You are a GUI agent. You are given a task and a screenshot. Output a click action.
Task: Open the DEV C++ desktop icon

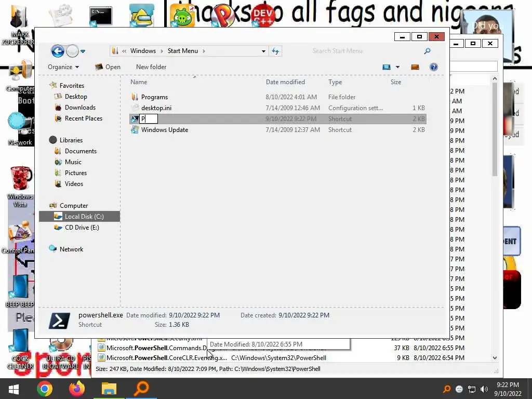tap(263, 16)
